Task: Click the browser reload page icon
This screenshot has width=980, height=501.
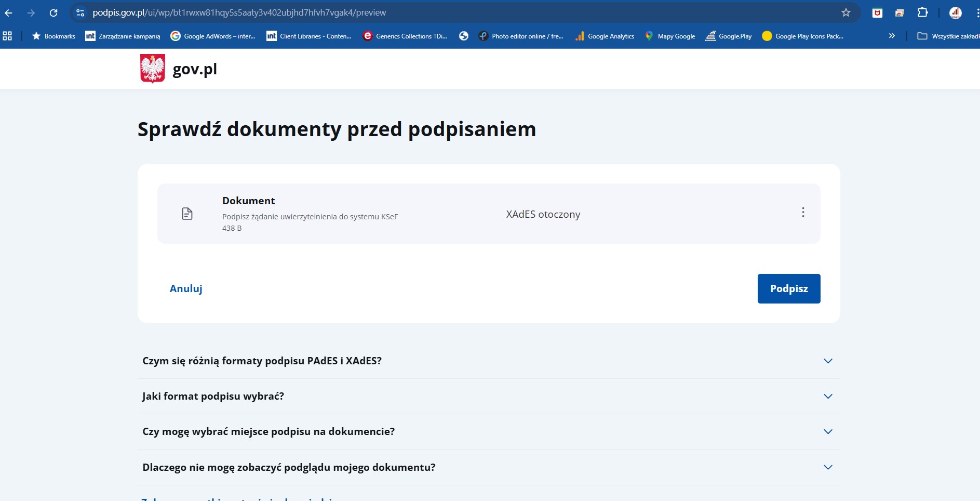Action: (53, 13)
